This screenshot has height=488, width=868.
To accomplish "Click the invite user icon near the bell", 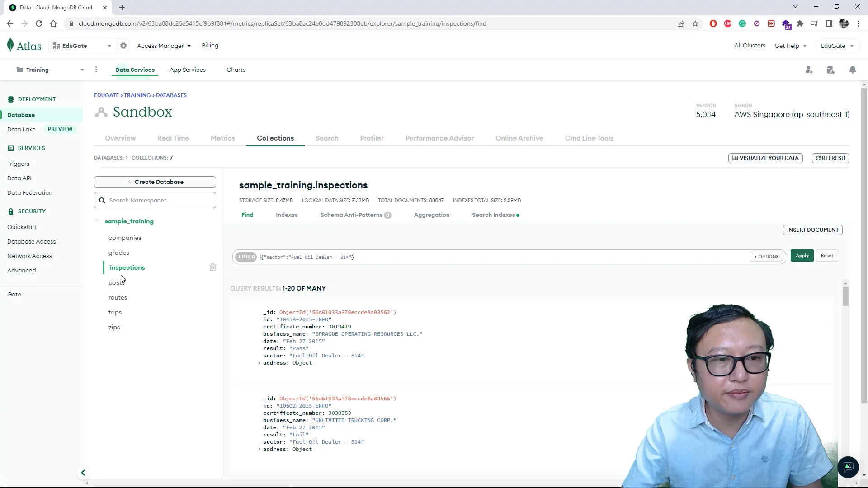I will click(x=809, y=70).
